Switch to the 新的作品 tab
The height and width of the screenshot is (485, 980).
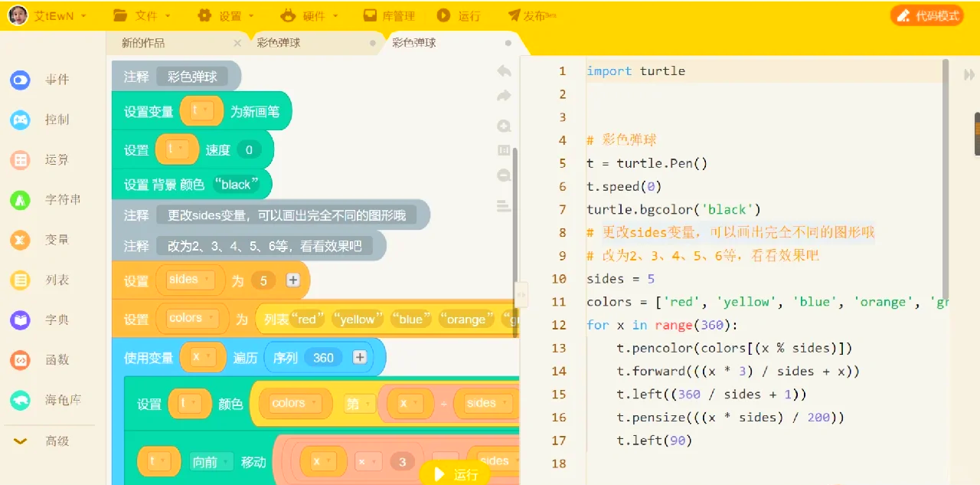click(x=144, y=43)
